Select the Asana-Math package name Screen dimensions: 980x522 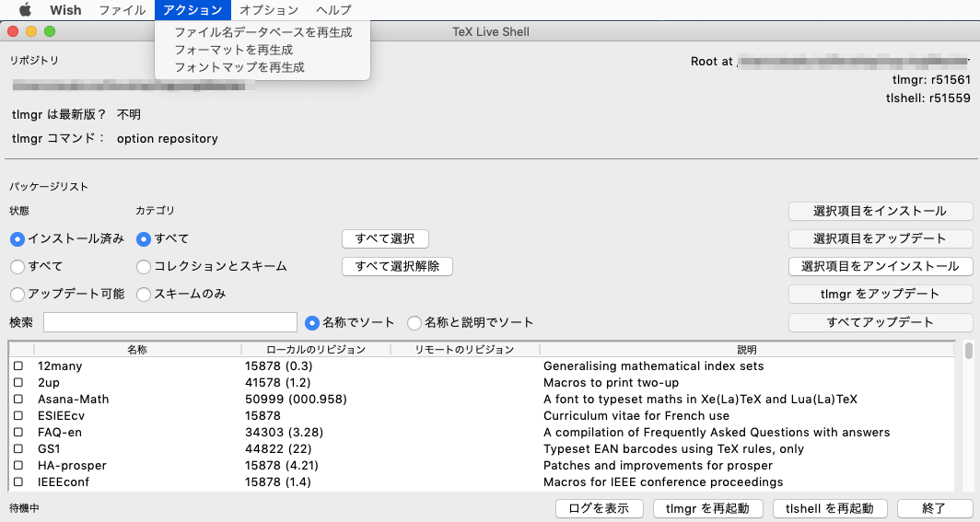click(x=73, y=399)
